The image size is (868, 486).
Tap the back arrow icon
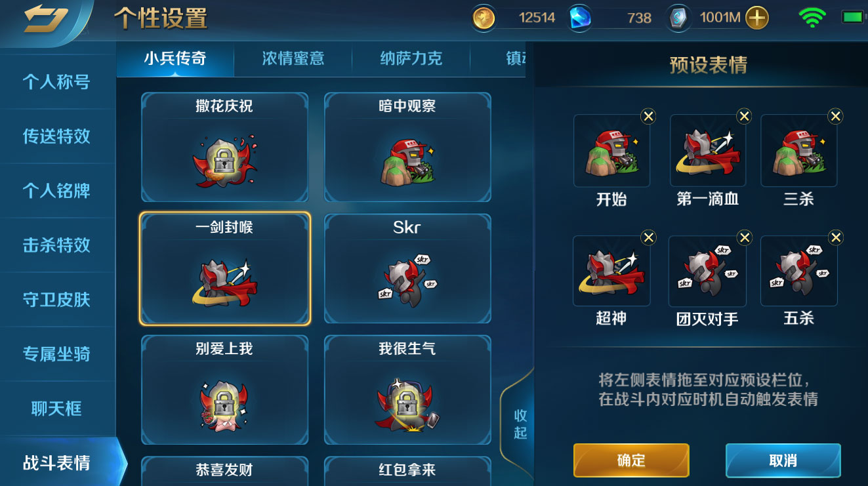[x=45, y=20]
